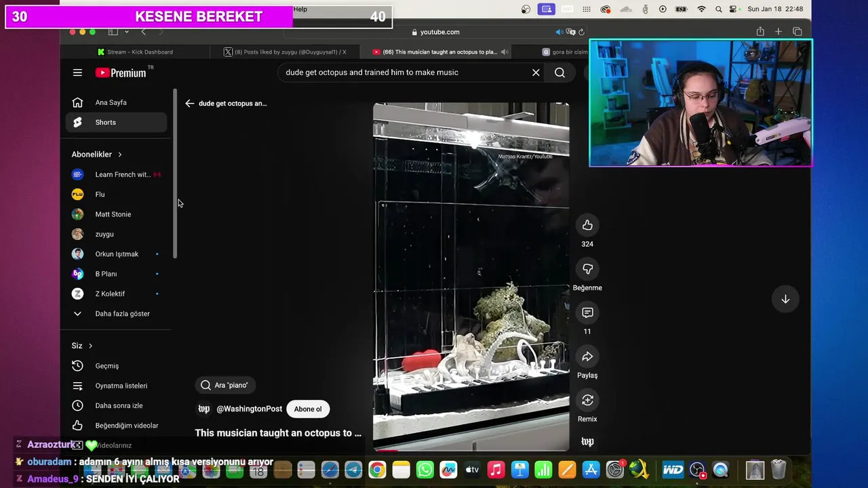This screenshot has width=868, height=488.
Task: Open the Flu subscription channel
Action: [116, 195]
